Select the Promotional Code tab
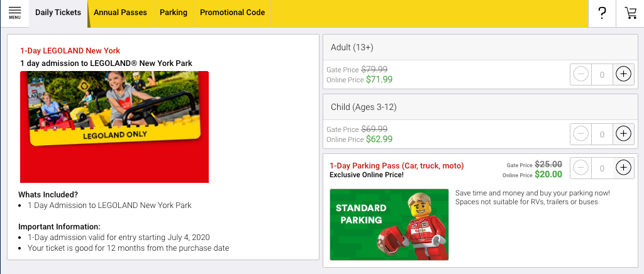 point(232,13)
